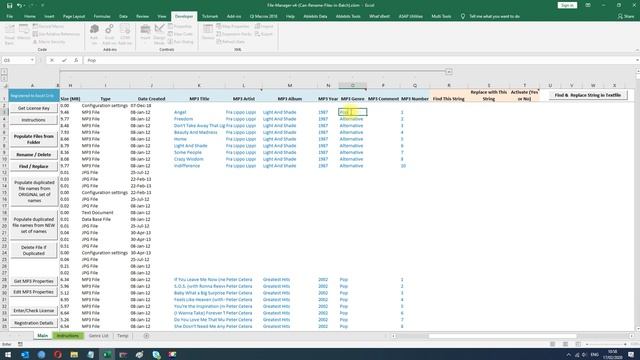Open File Explorer from the taskbar
The image size is (640, 360).
click(74, 354)
